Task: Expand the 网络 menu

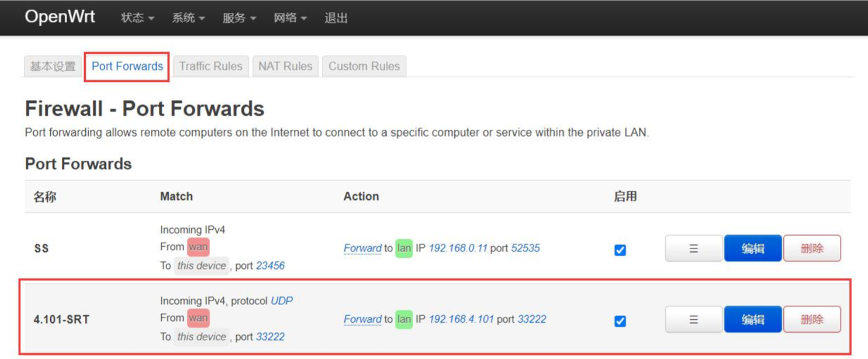Action: [290, 18]
